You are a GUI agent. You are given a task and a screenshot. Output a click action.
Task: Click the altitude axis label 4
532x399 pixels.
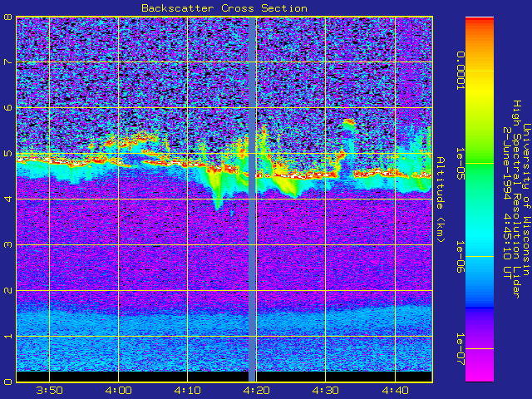point(7,199)
